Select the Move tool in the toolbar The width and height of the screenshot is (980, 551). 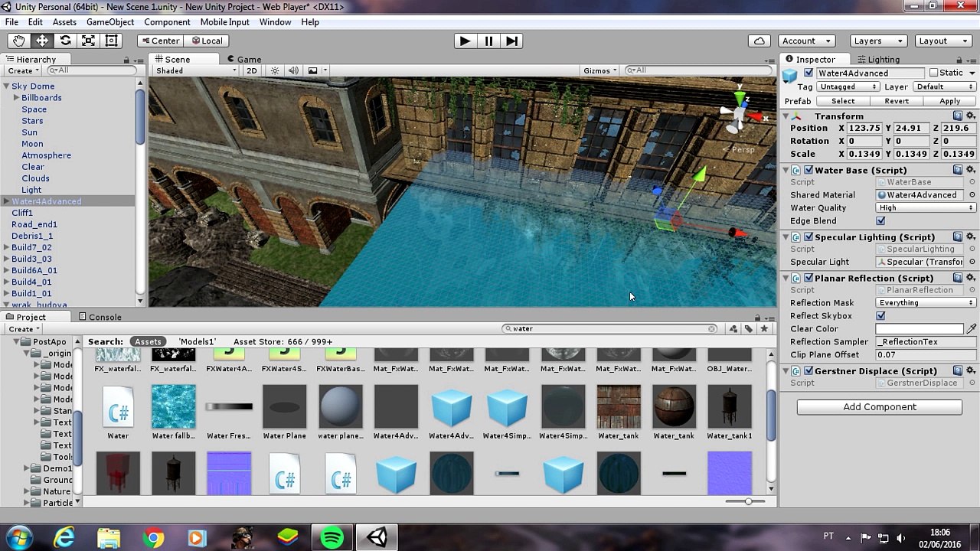[41, 41]
